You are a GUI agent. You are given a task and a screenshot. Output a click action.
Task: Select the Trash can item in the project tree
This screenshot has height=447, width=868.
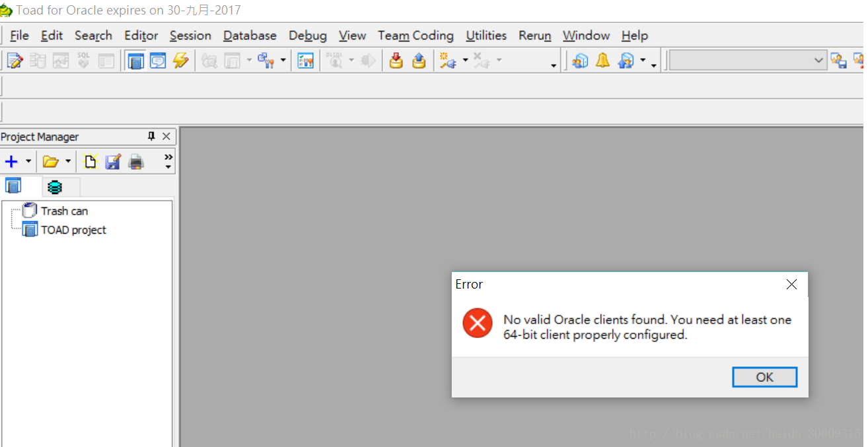63,211
